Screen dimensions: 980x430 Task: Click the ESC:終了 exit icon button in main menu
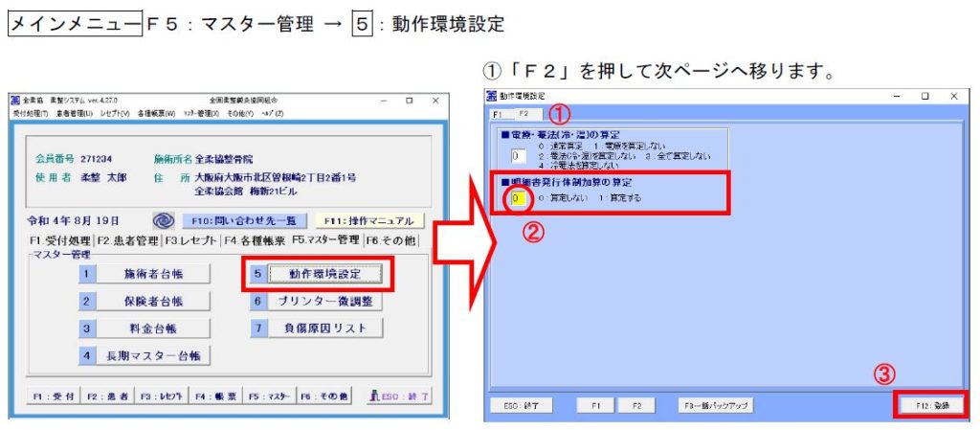coord(400,396)
